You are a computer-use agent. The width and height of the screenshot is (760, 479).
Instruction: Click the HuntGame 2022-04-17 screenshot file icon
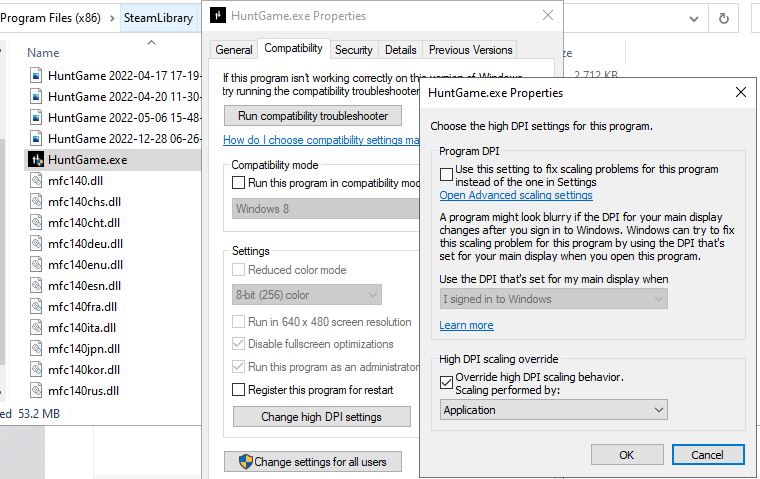point(36,75)
